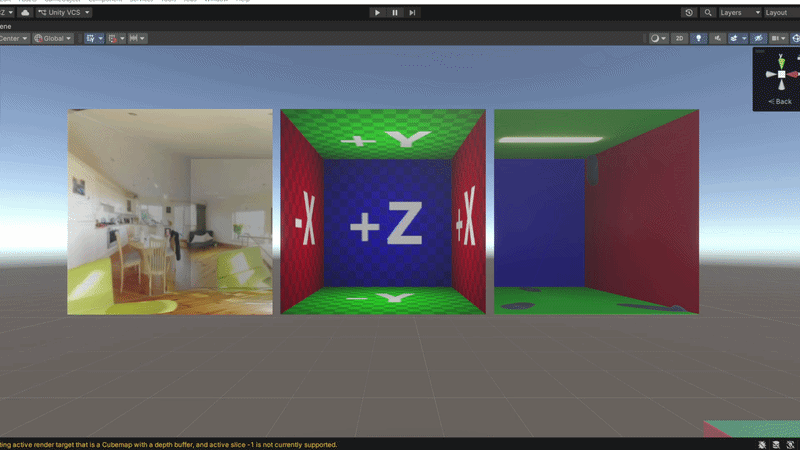Viewport: 800px width, 450px height.
Task: Click Back label to toggle perspective
Action: (x=780, y=102)
